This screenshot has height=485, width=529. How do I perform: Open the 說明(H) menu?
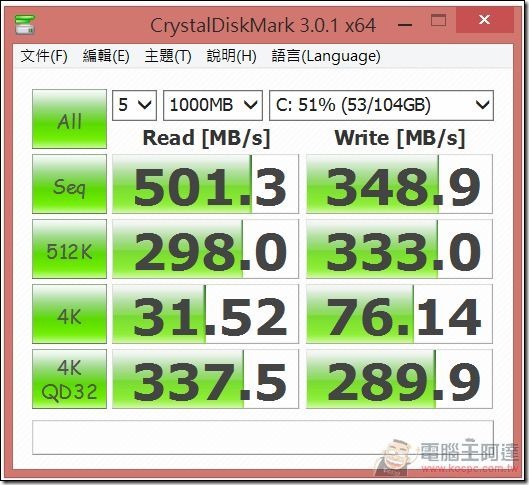(231, 56)
